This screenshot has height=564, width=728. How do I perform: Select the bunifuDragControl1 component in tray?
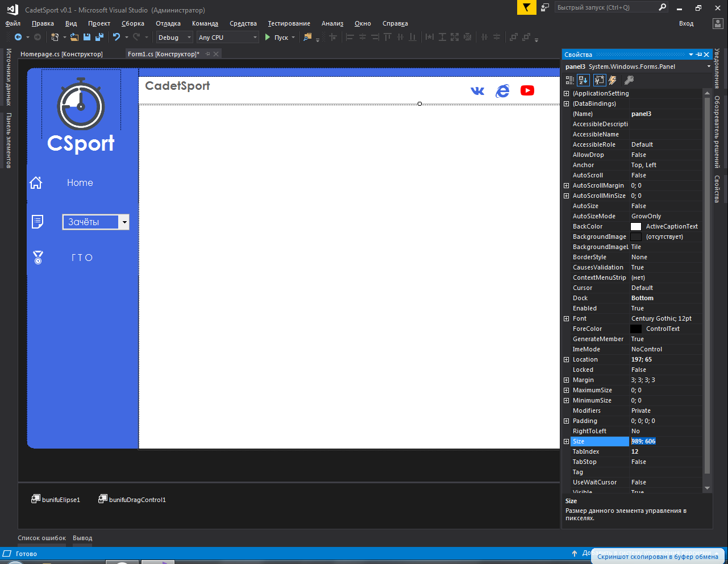point(132,499)
